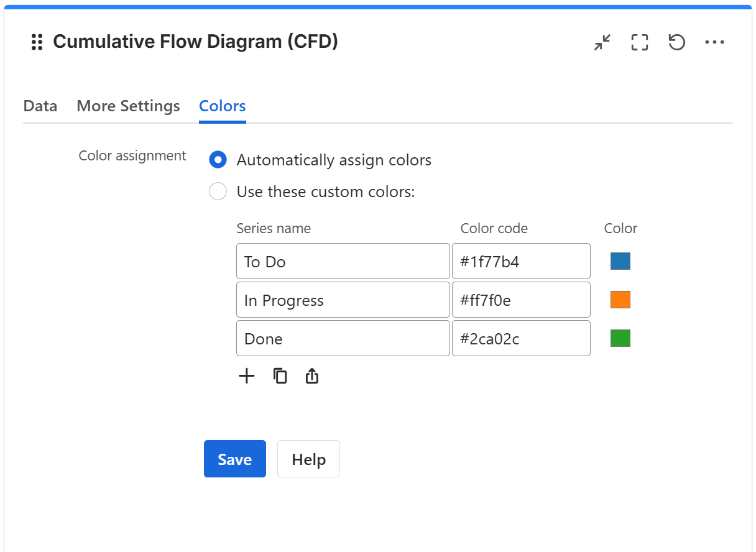
Task: Select the Colors tab
Action: [222, 106]
